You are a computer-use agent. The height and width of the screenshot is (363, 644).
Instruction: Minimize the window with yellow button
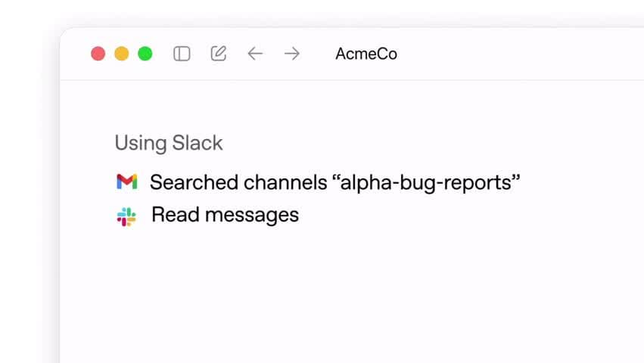click(x=122, y=54)
